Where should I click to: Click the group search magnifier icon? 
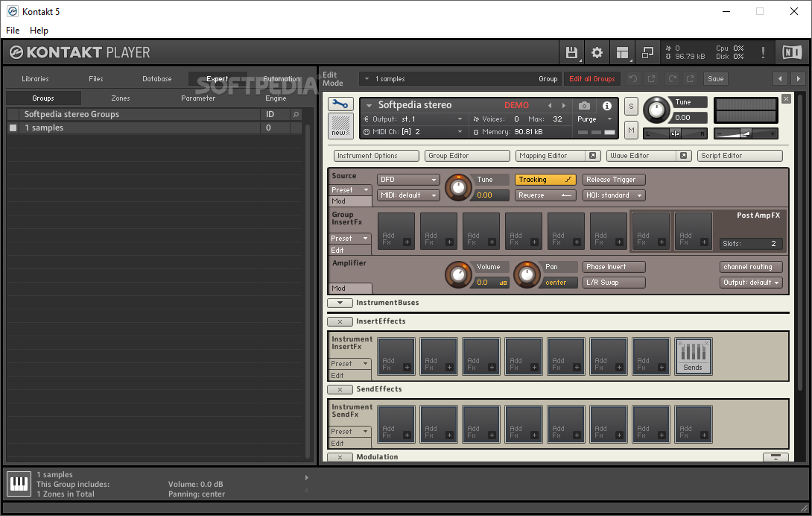296,114
